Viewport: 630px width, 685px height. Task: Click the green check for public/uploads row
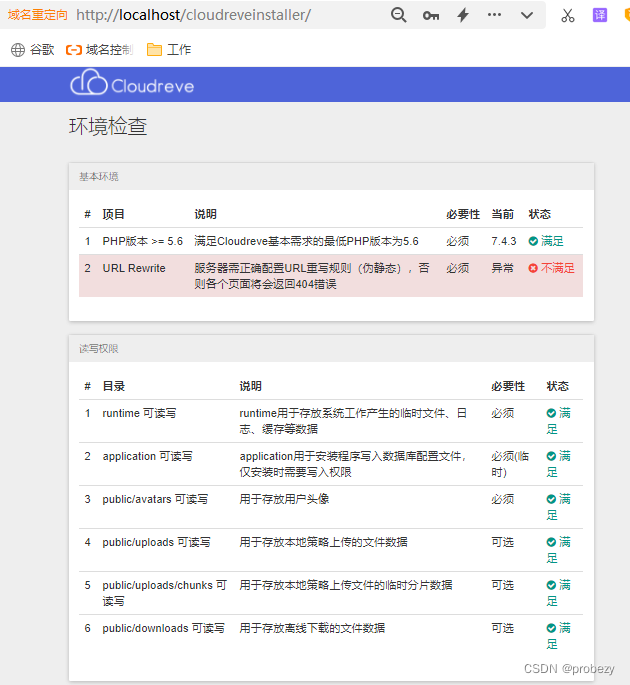[x=551, y=542]
